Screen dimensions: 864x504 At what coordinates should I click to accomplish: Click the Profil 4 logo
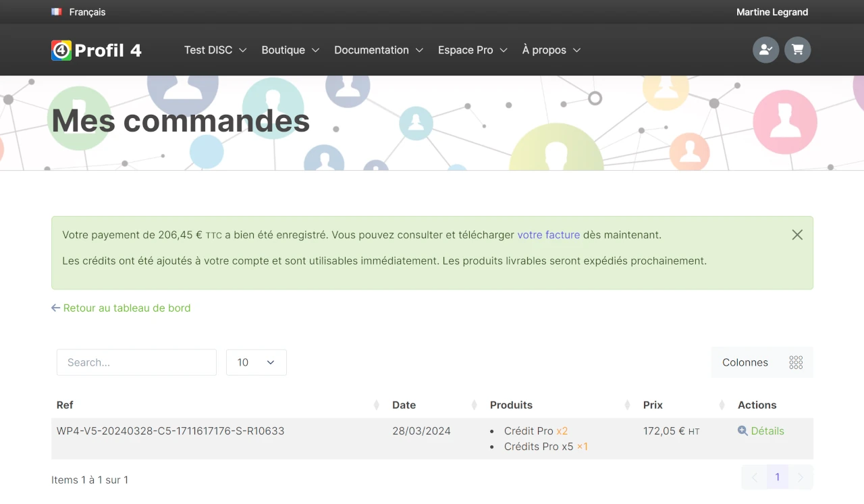tap(97, 50)
